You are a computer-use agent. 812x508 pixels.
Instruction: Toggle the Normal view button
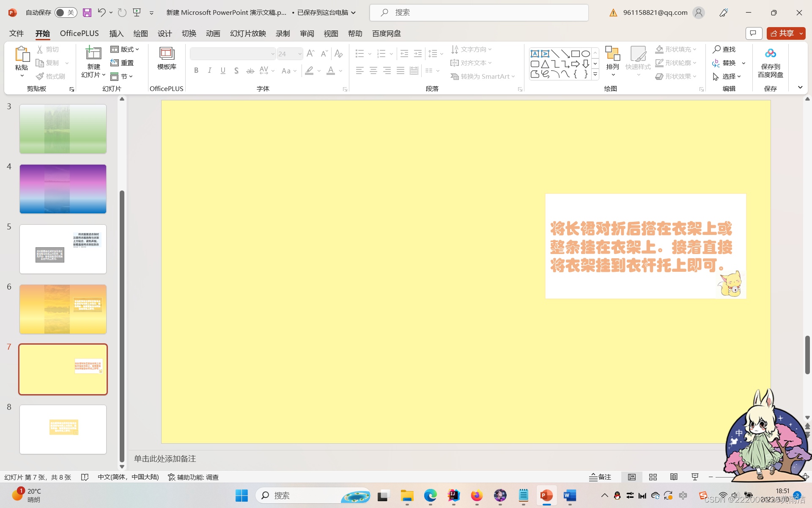631,477
